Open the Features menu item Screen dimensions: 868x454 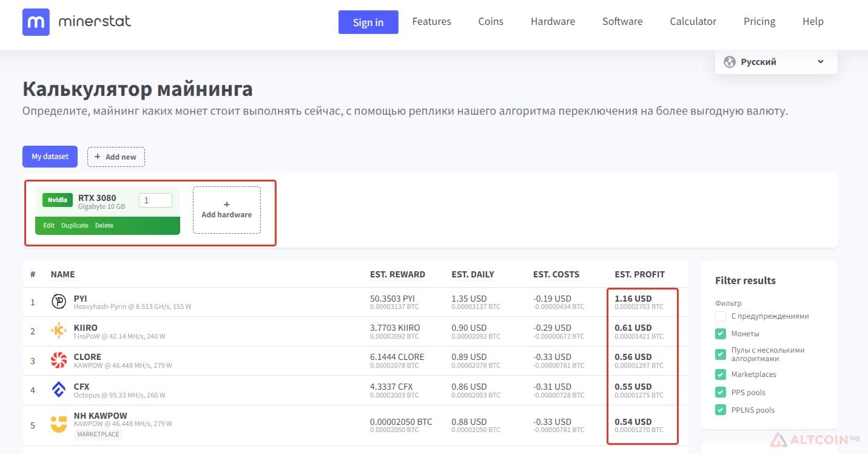[x=431, y=22]
